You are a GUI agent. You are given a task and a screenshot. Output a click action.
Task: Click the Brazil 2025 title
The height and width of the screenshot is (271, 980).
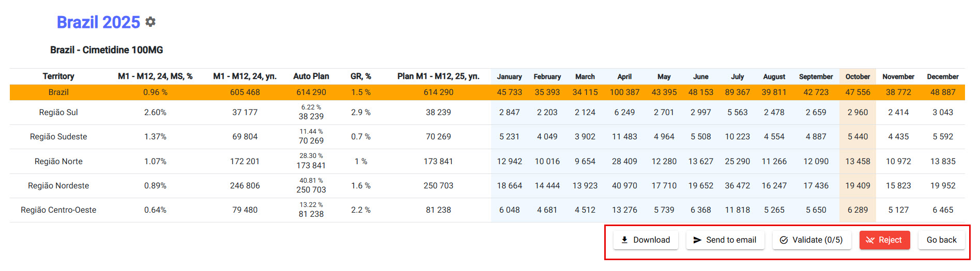click(x=98, y=22)
